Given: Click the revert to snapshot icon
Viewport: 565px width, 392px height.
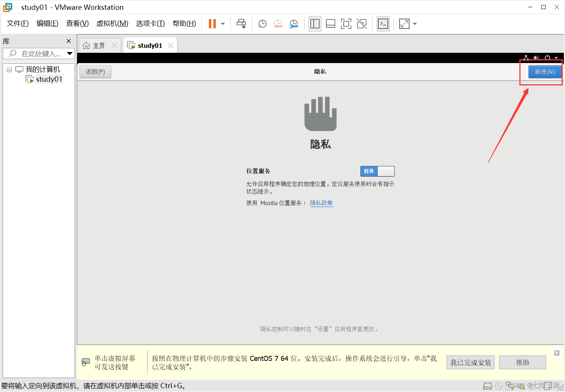Looking at the screenshot, I should [278, 24].
